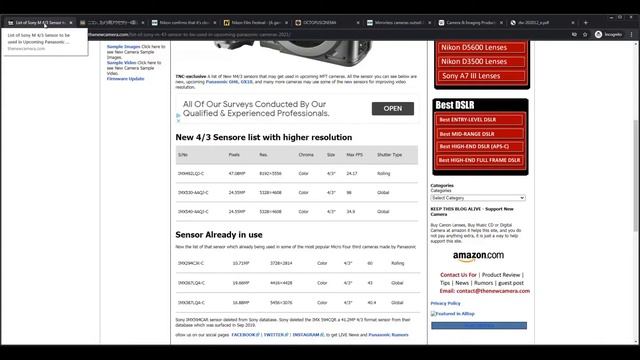
Task: Follow the Sample Video link
Action: coord(121,63)
